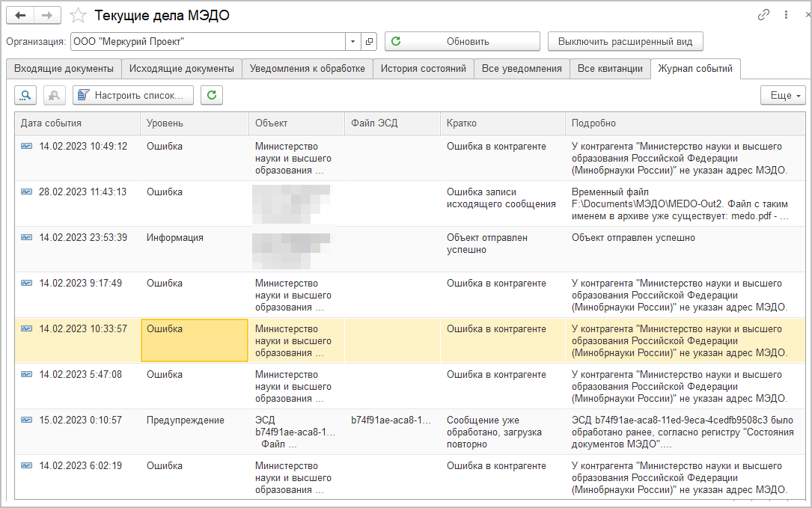Add form to favorites with star icon
The image size is (812, 508).
[x=77, y=15]
